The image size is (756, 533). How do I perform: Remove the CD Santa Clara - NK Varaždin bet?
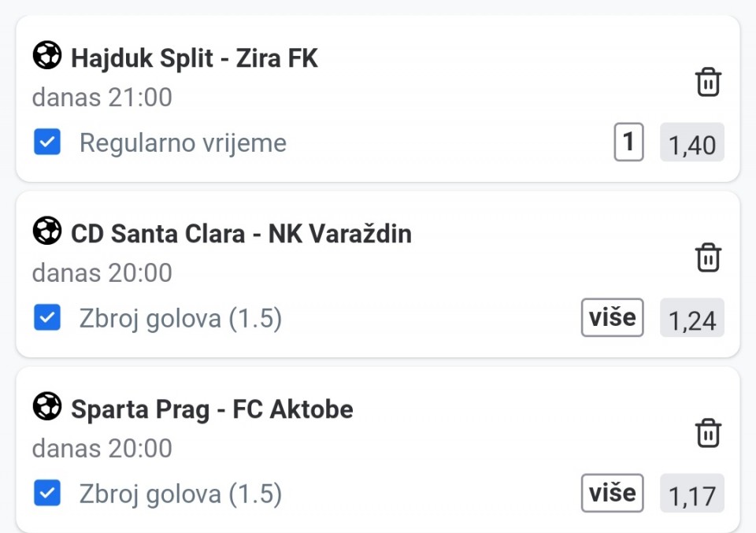[708, 257]
